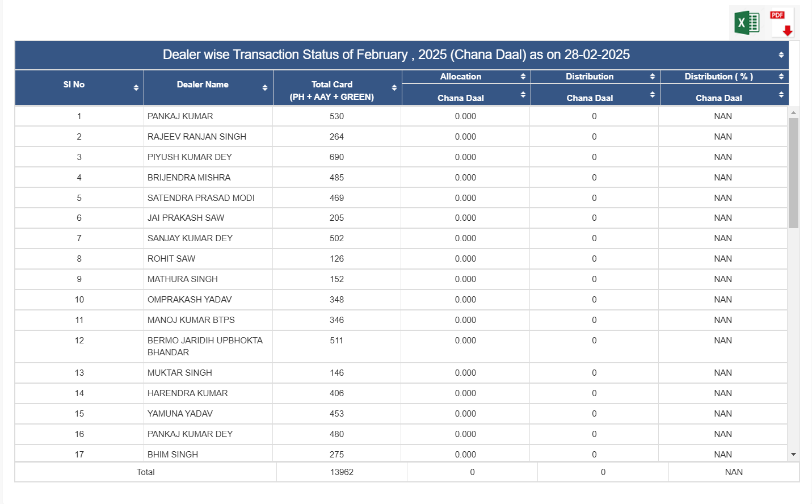Select dealer SATENDRA PRASAD MODI
This screenshot has width=812, height=504.
pos(201,198)
